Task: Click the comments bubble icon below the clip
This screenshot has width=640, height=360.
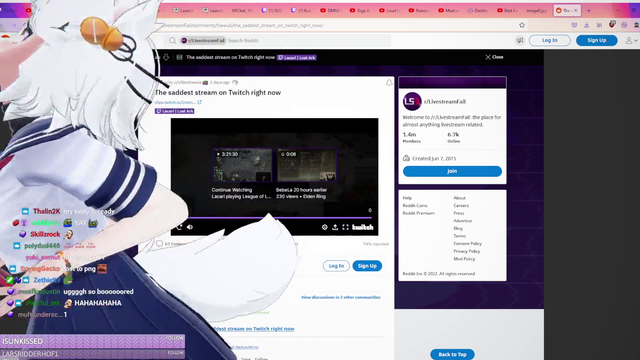Action: tap(159, 244)
